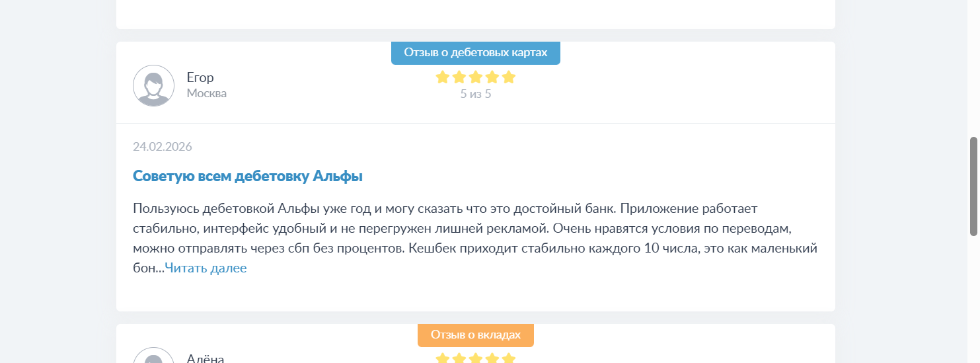Click the '5 из 5' rating label
Image resolution: width=980 pixels, height=363 pixels.
[476, 94]
